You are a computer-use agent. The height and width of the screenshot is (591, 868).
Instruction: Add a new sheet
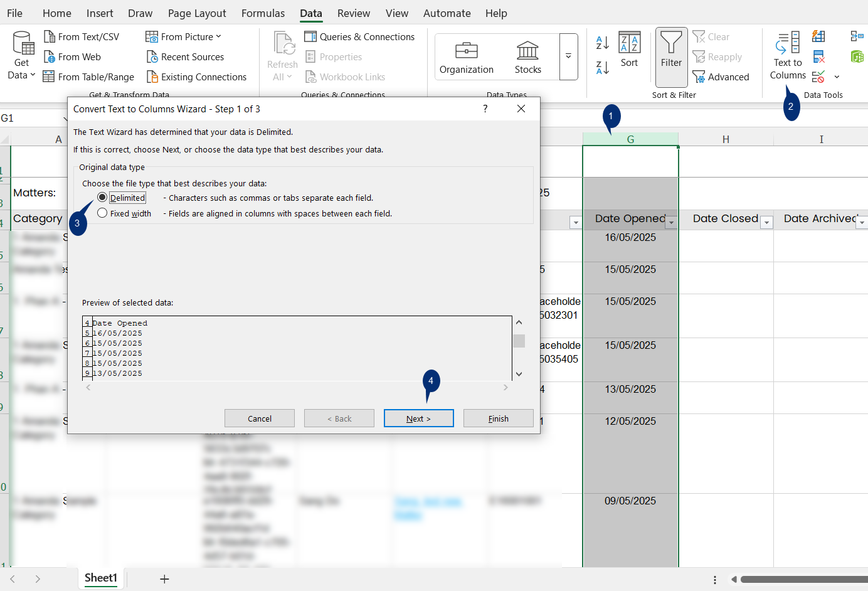tap(164, 579)
